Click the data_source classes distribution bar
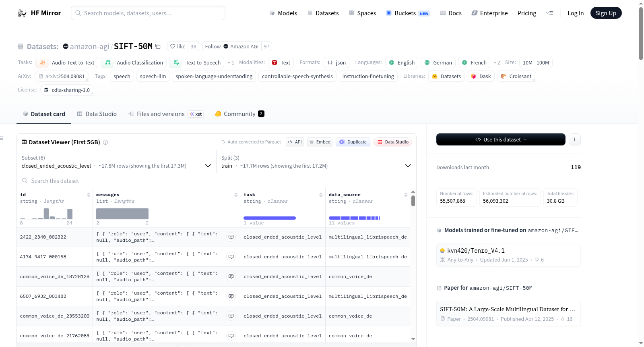The image size is (644, 347). 354,218
